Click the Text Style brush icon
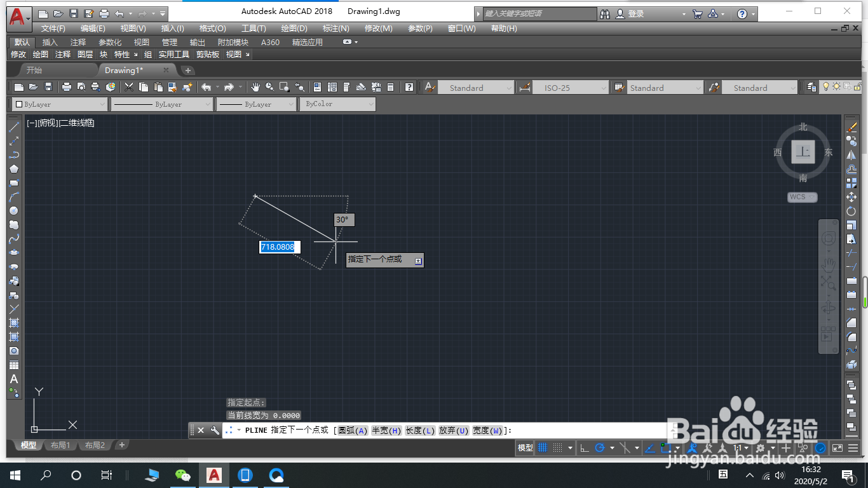The image size is (868, 488). (430, 87)
